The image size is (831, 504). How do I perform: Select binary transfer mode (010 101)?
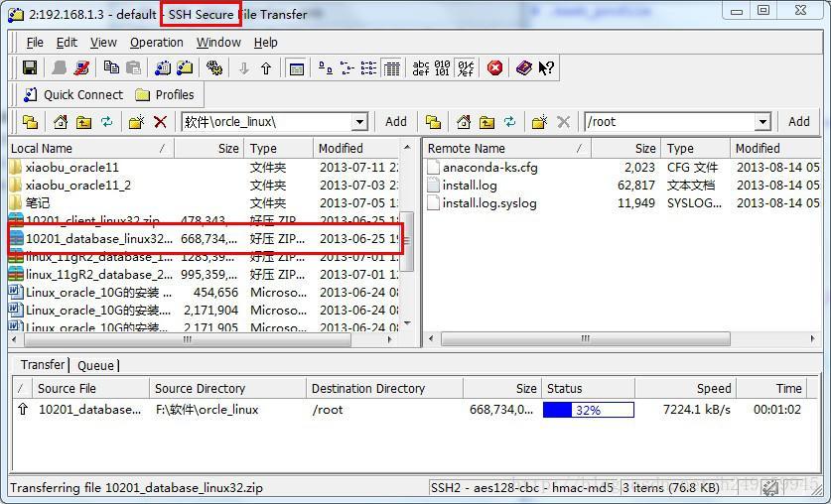tap(442, 67)
